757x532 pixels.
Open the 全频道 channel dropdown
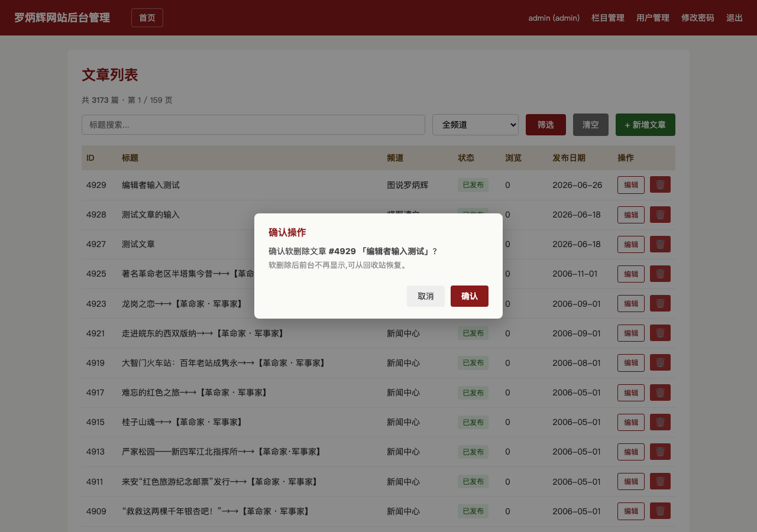point(475,125)
